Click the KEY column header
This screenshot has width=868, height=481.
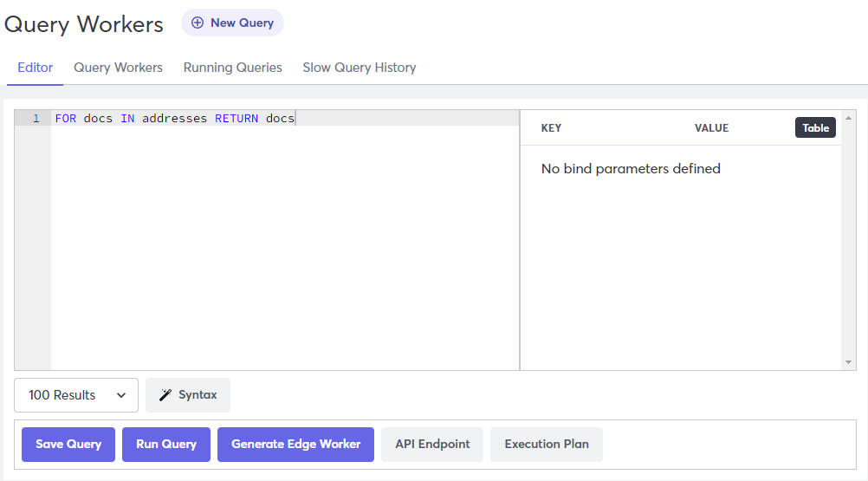551,128
